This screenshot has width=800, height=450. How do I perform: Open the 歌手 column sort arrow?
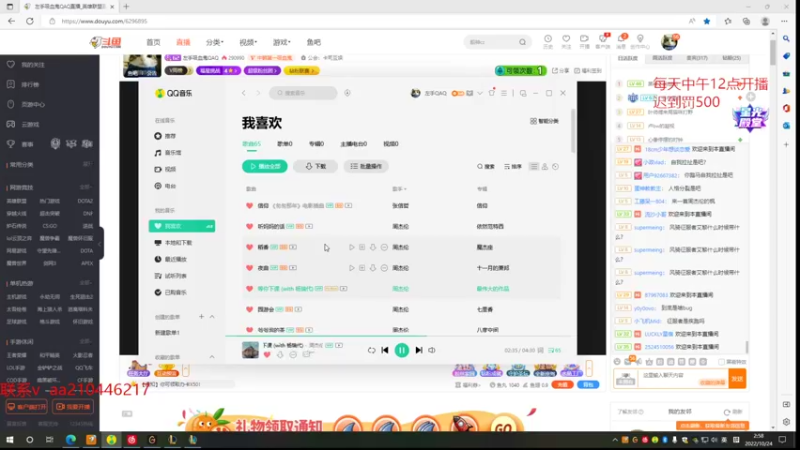pyautogui.click(x=406, y=189)
